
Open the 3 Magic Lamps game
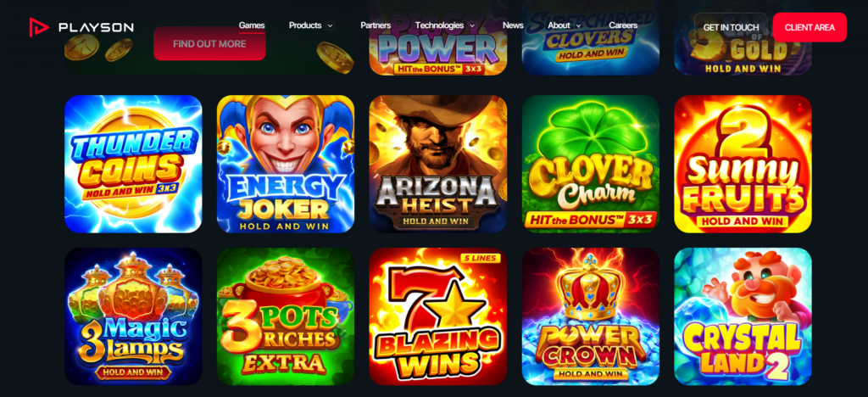[x=133, y=316]
